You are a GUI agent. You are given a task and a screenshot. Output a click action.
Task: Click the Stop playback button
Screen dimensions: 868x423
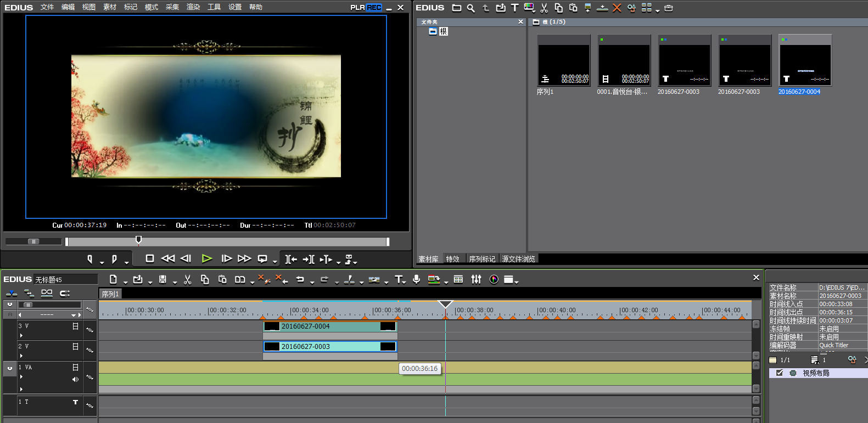click(x=149, y=258)
